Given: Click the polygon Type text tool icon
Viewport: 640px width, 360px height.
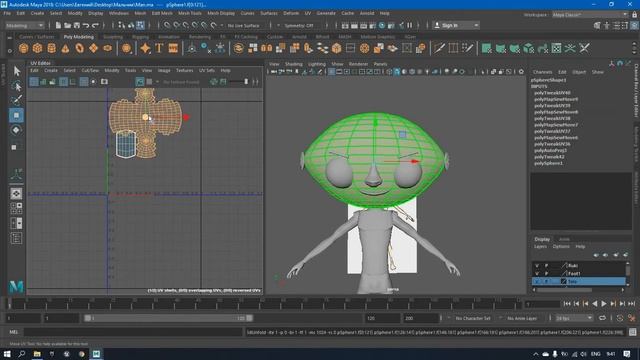Looking at the screenshot, I should pos(159,48).
